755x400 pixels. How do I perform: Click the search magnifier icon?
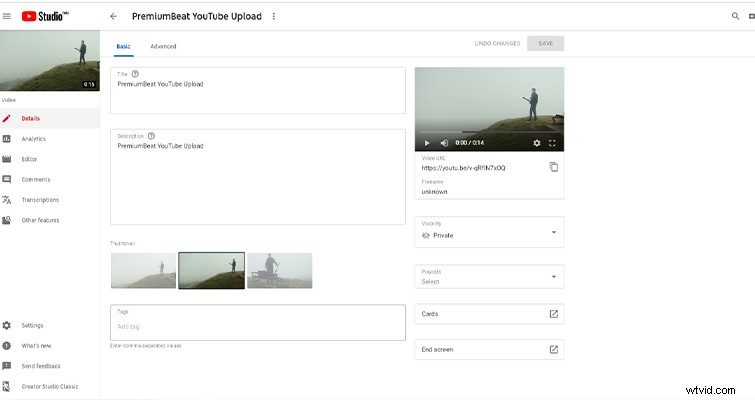tap(735, 16)
